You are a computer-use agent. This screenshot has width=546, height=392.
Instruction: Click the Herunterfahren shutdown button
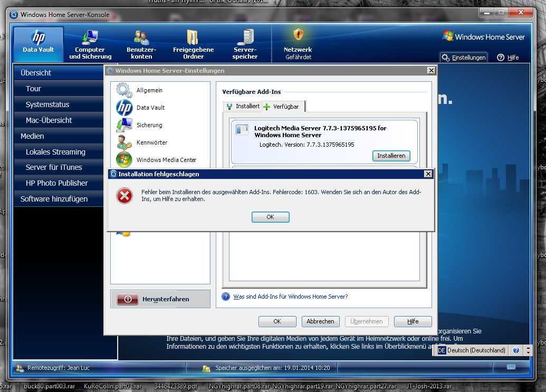point(160,299)
